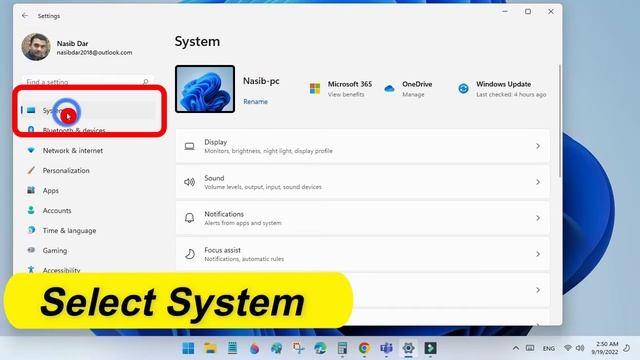Launch File Explorer from the taskbar

210,348
